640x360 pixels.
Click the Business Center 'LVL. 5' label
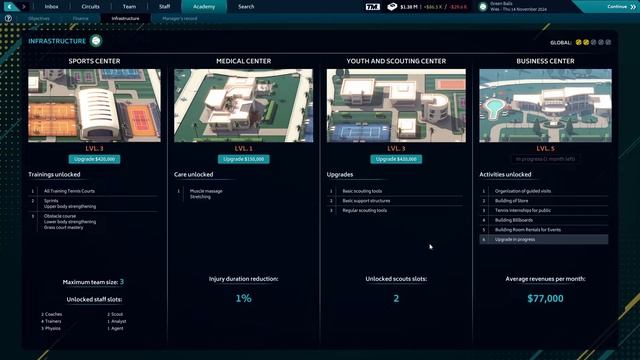(545, 149)
